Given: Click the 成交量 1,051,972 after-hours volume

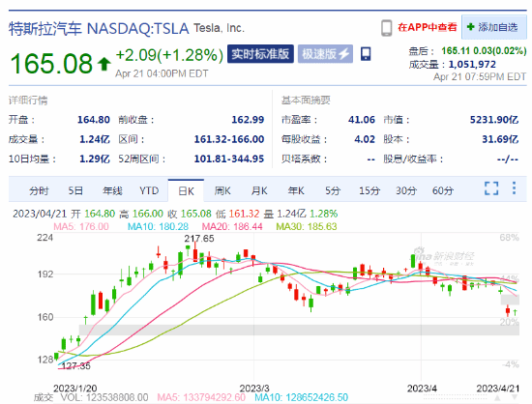Looking at the screenshot, I should click(x=453, y=65).
